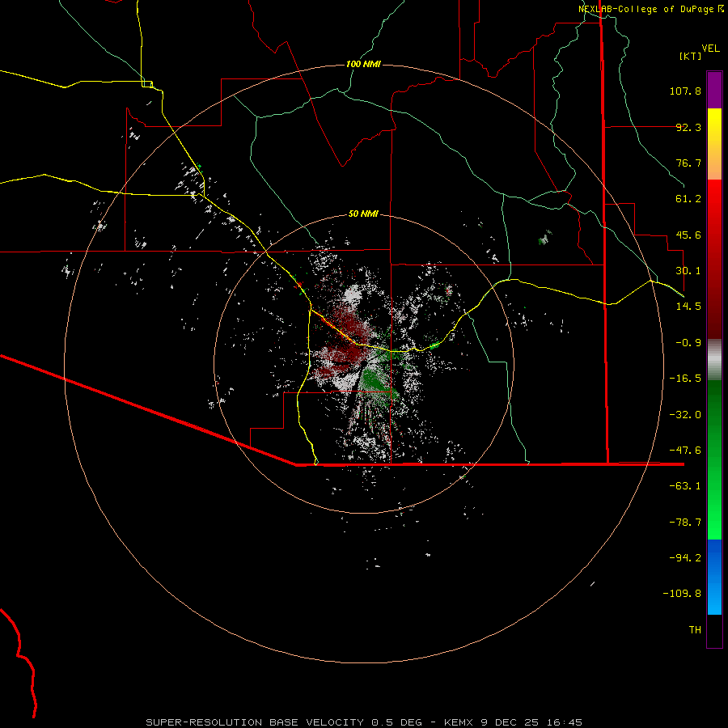Image resolution: width=728 pixels, height=728 pixels.
Task: Click the 92.3 velocity scale value
Action: click(x=688, y=127)
